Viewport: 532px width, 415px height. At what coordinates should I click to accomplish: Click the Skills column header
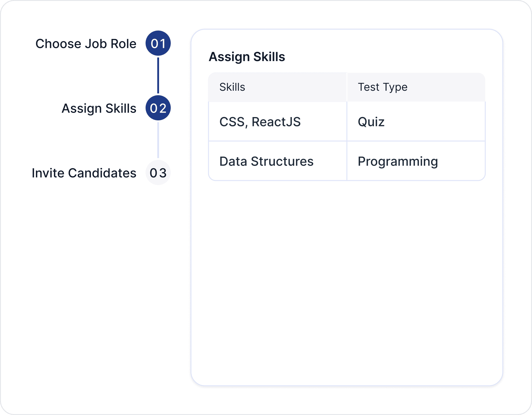coord(232,87)
